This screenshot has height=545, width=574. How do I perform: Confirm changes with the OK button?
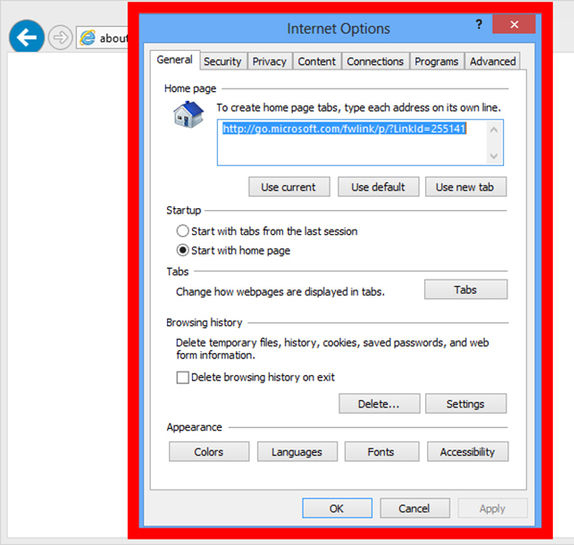337,508
